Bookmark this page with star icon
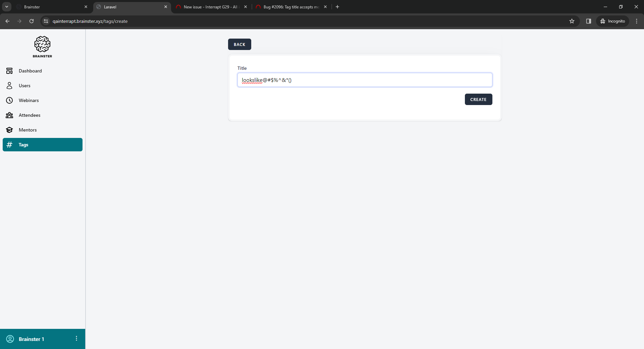 click(572, 21)
